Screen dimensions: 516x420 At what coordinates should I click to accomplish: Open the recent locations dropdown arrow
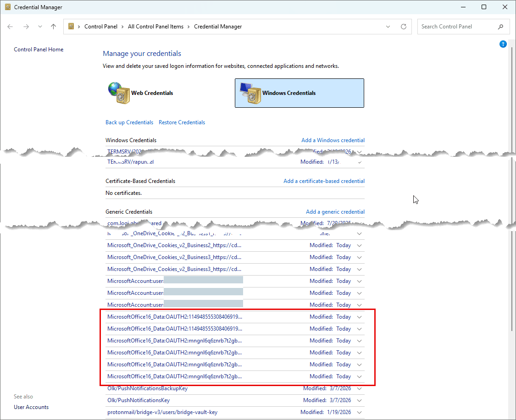point(40,27)
